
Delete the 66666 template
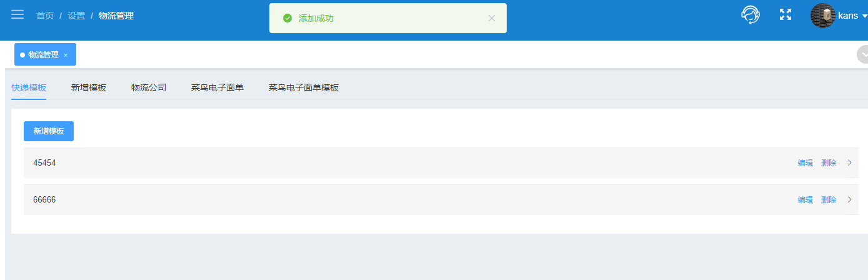(829, 200)
